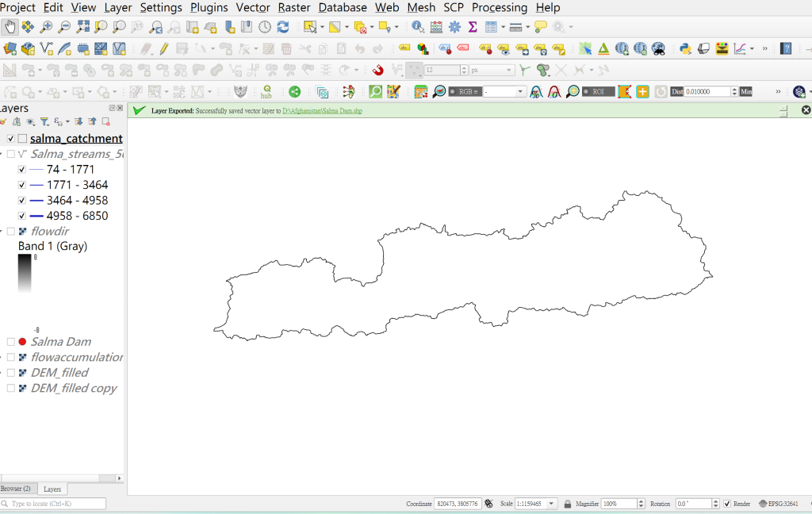The height and width of the screenshot is (514, 812).
Task: Open the Scale dropdown in status bar
Action: pos(552,504)
